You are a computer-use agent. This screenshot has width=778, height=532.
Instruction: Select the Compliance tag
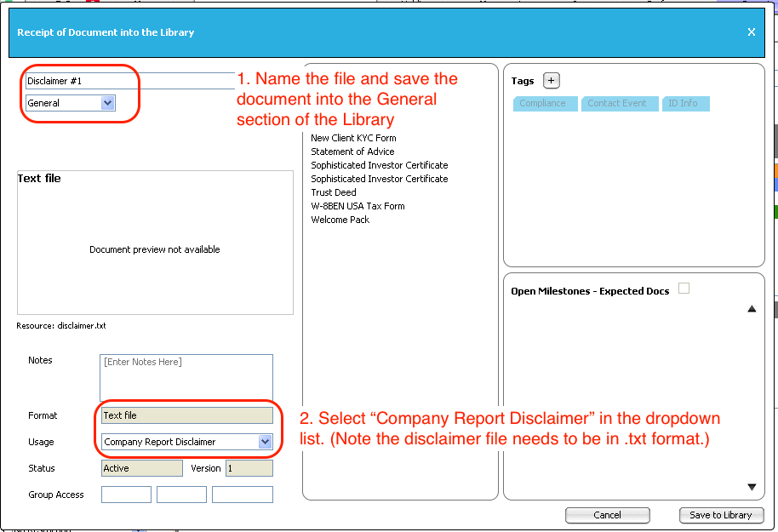pyautogui.click(x=542, y=104)
